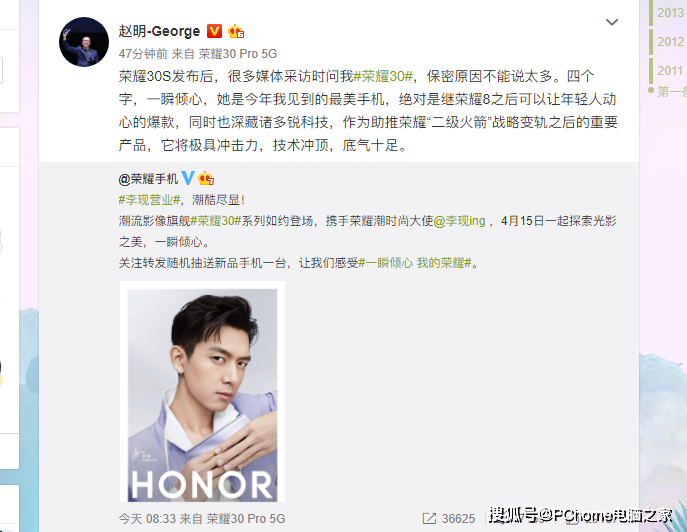687x532 pixels.
Task: Click crown badge next to 荣耀手机
Action: [206, 178]
